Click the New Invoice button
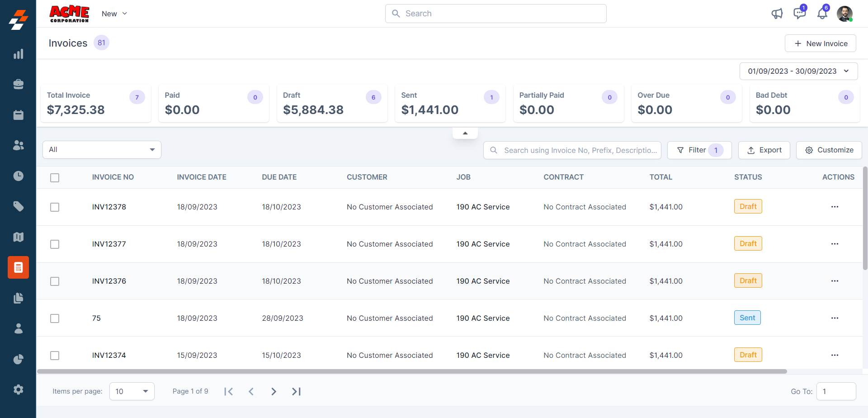868x418 pixels. click(x=820, y=43)
